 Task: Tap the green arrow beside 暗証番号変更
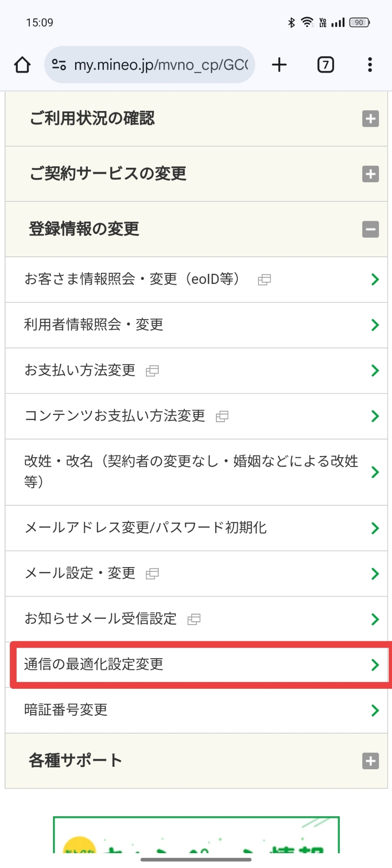click(375, 710)
